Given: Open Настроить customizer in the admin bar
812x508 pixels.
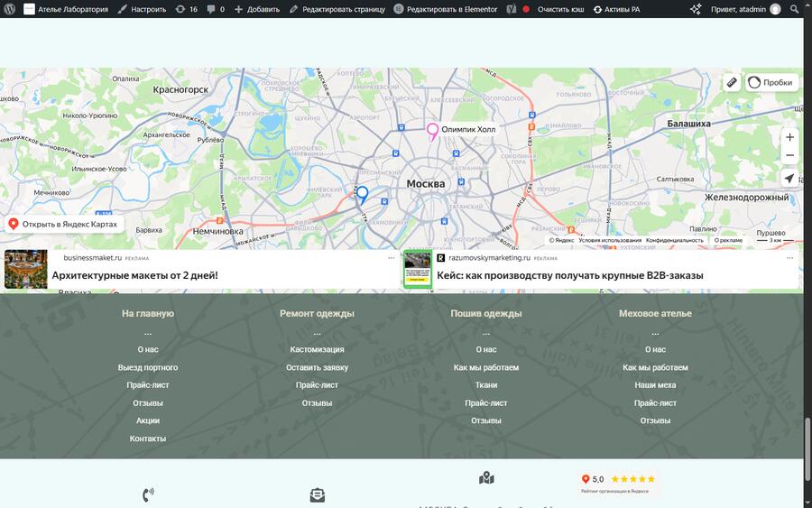Looking at the screenshot, I should (142, 9).
